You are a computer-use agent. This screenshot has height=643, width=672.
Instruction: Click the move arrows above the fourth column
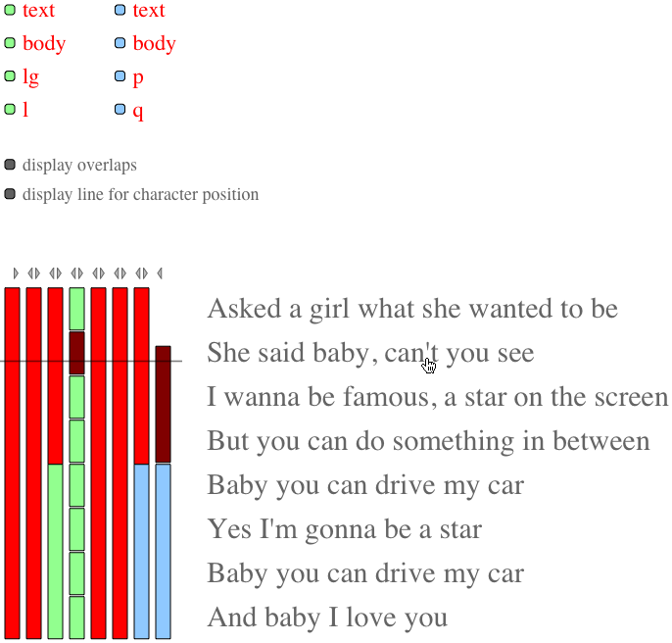coord(76,273)
